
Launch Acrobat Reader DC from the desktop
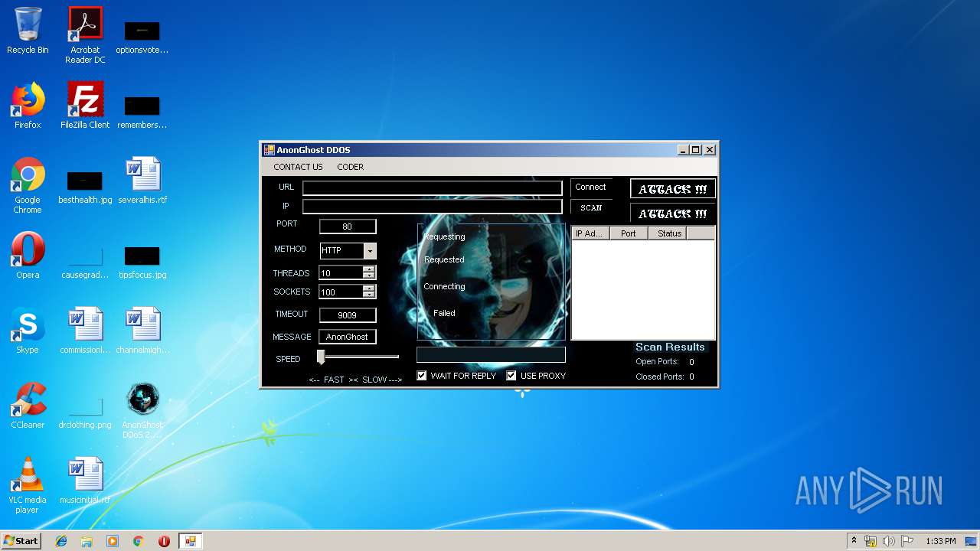85,34
